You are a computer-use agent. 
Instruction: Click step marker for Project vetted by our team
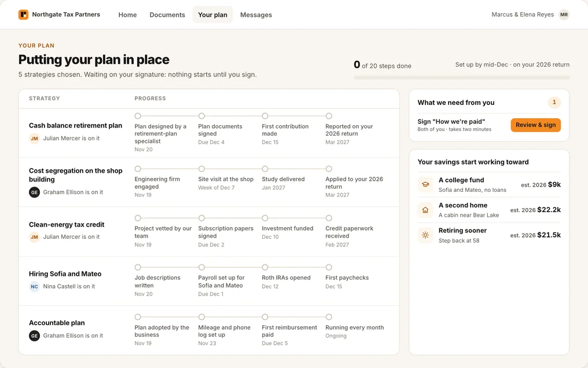pyautogui.click(x=138, y=218)
